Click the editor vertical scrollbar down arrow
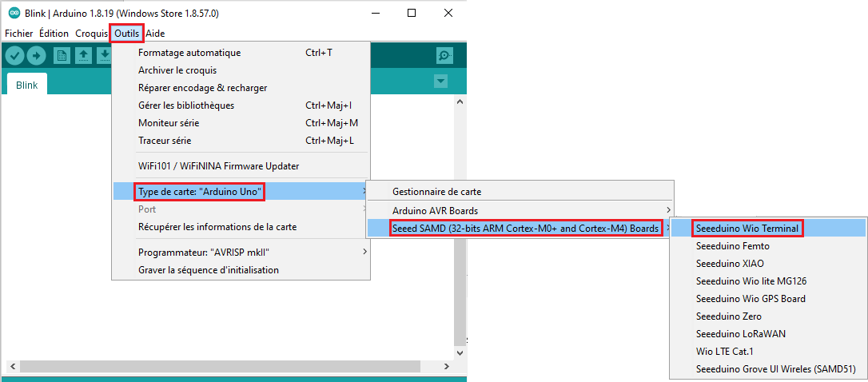 (x=460, y=352)
